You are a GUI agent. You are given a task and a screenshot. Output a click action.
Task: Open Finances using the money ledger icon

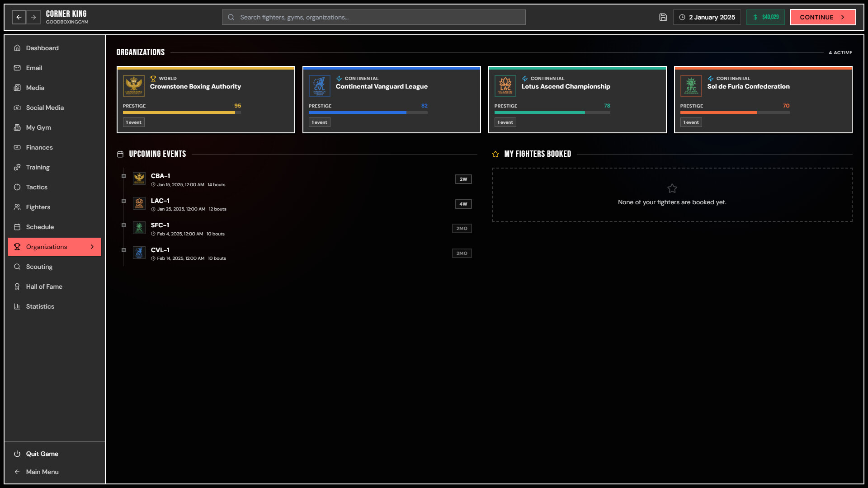(17, 147)
